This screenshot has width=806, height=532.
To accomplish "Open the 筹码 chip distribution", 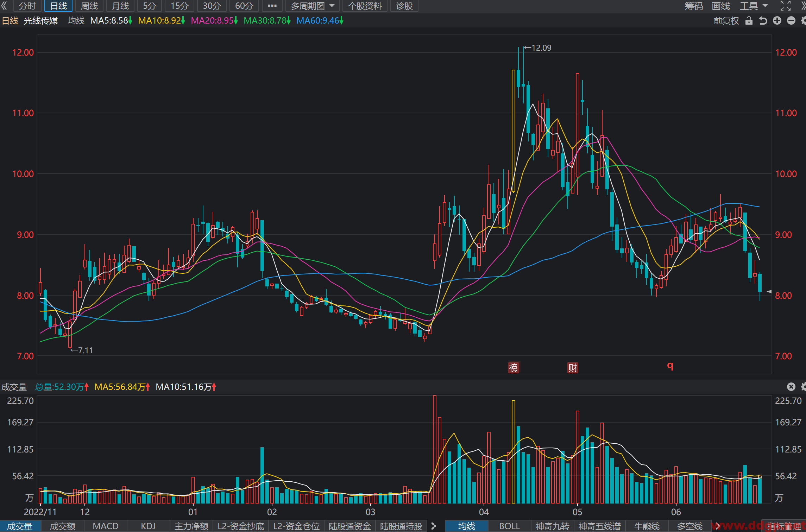I will pyautogui.click(x=693, y=6).
